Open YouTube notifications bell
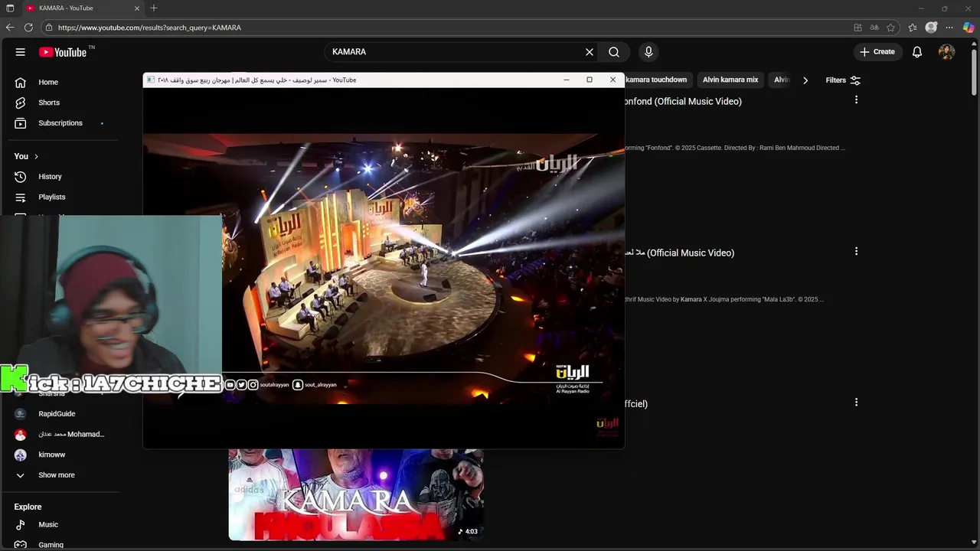980x551 pixels. pos(917,52)
